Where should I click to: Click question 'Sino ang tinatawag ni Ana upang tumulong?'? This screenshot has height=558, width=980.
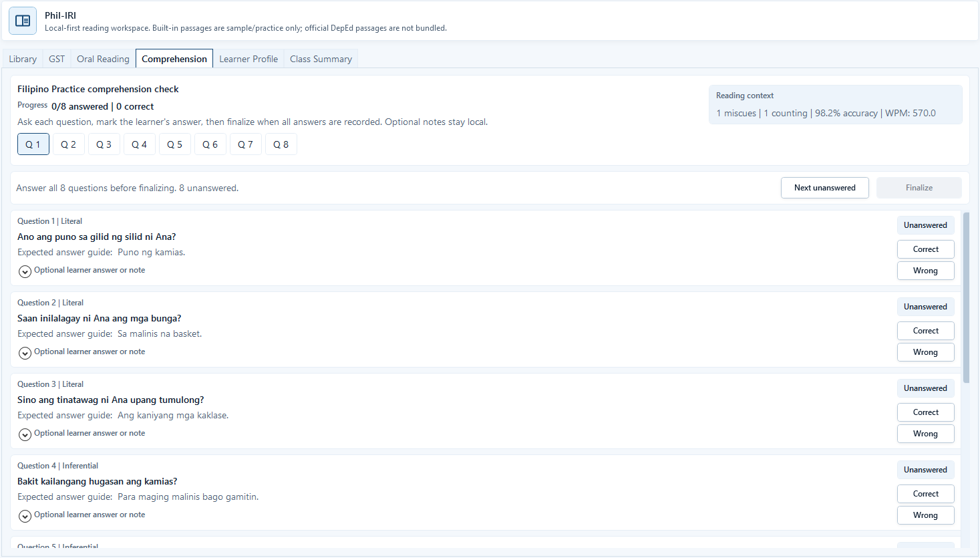111,400
